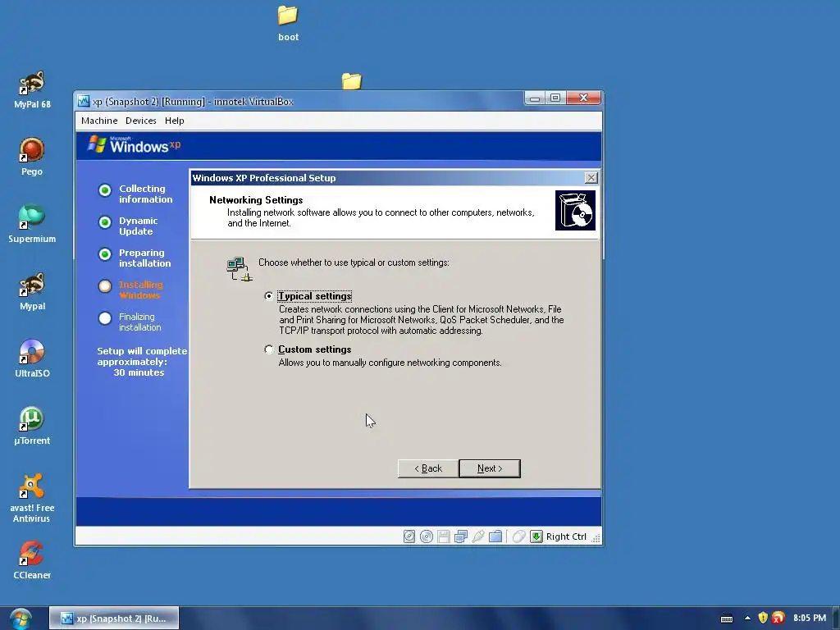Minimize the VirtualBox window
Viewport: 840px width, 630px height.
(x=535, y=98)
